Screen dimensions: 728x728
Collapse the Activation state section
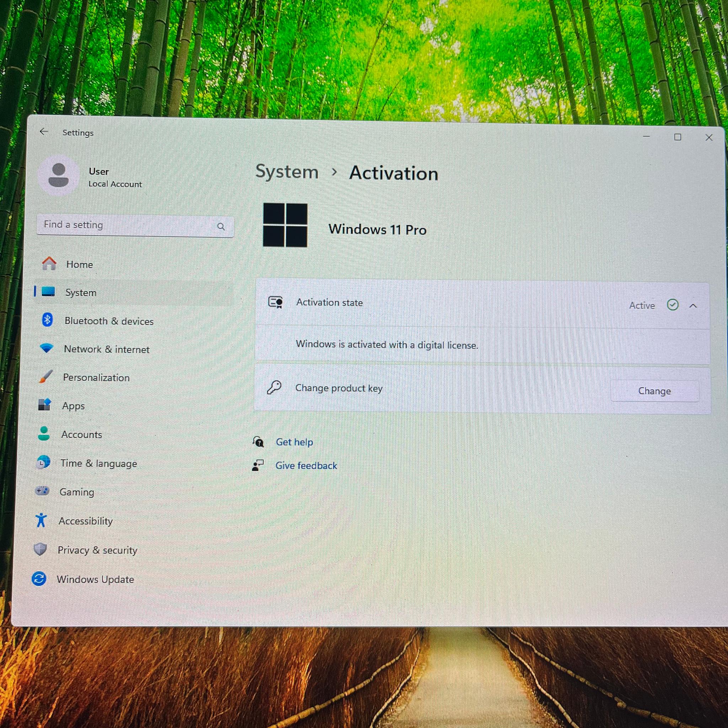693,306
